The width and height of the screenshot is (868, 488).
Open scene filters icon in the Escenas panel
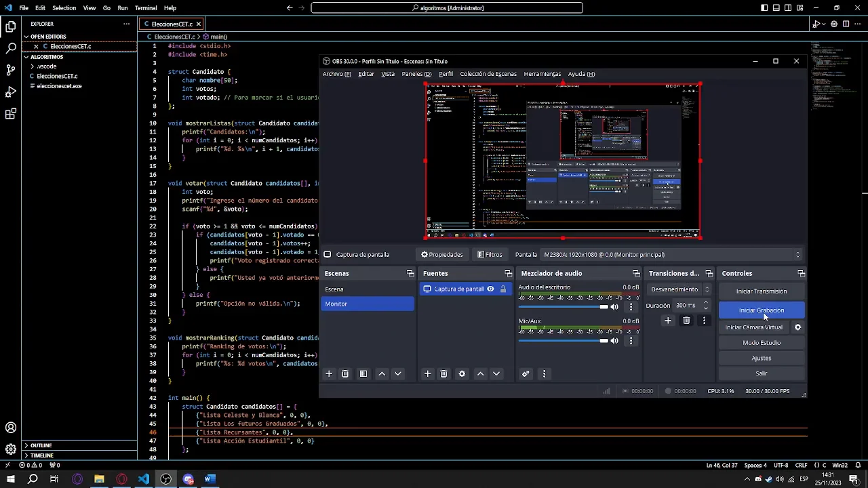point(363,373)
